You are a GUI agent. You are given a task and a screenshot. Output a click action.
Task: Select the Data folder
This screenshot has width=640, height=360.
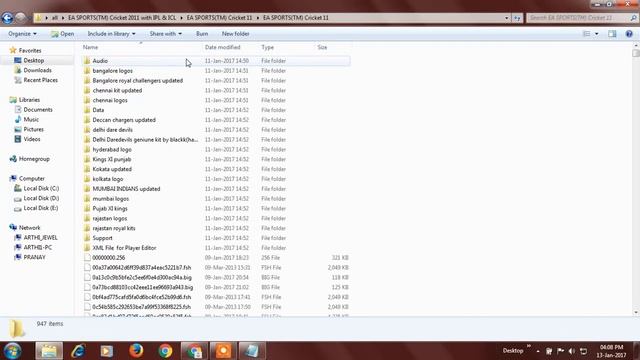point(98,110)
